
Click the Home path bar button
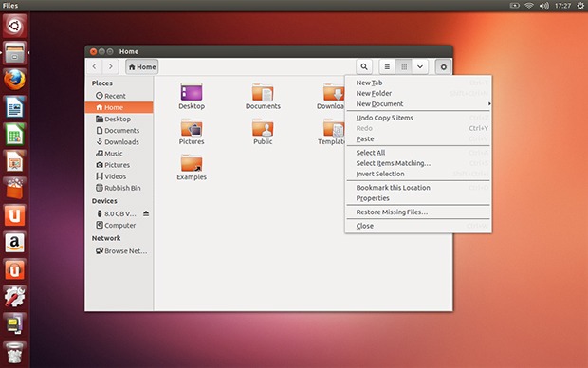point(141,66)
